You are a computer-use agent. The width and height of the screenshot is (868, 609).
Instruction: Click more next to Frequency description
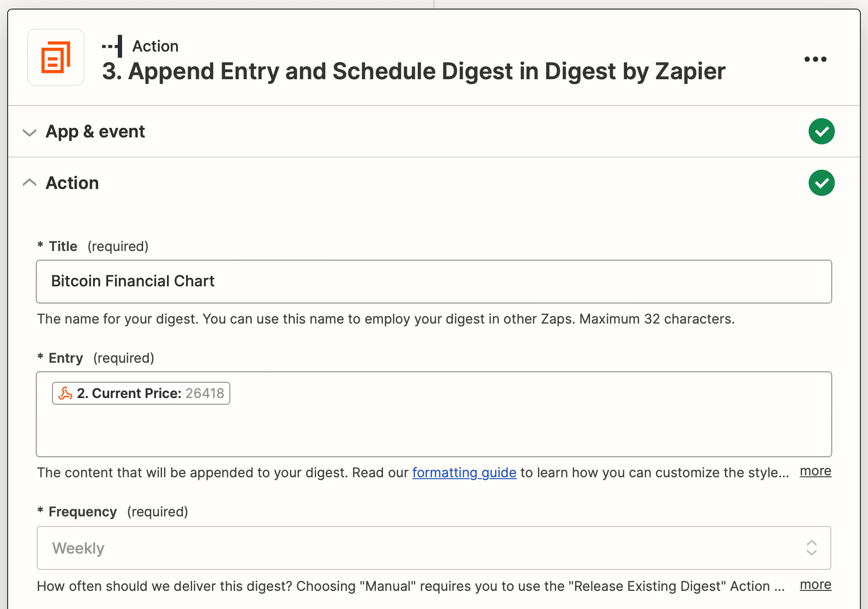pos(815,585)
